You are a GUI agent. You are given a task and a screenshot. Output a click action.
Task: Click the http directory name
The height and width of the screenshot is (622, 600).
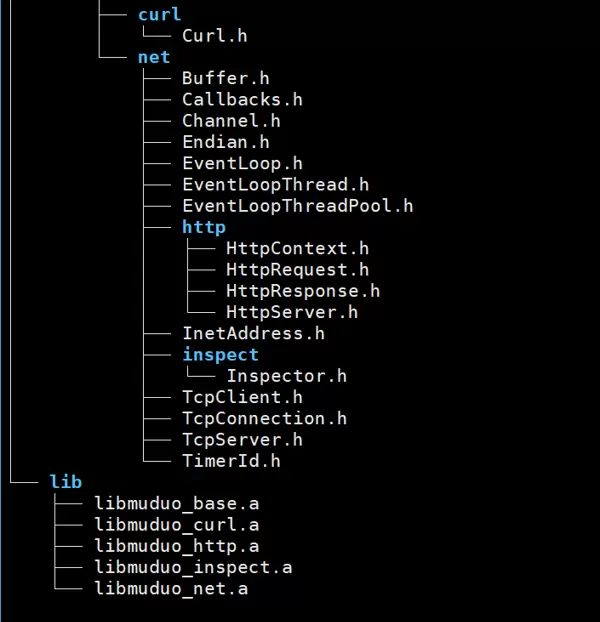203,227
